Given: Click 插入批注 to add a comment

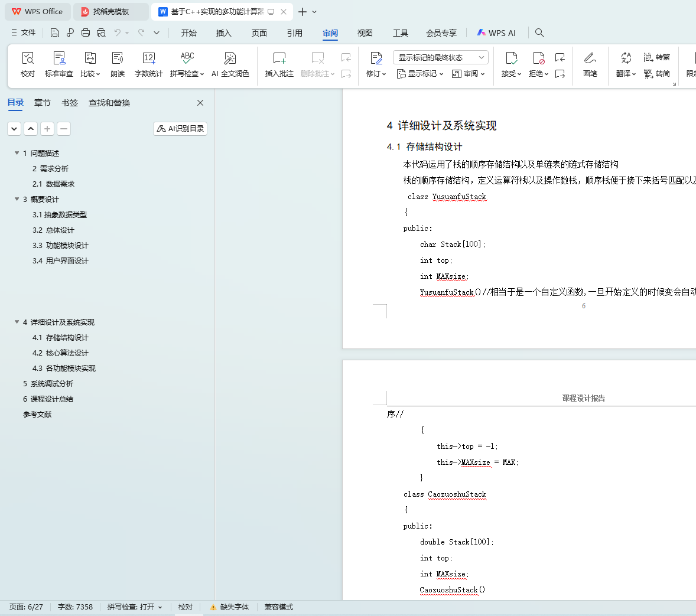Looking at the screenshot, I should (x=279, y=64).
